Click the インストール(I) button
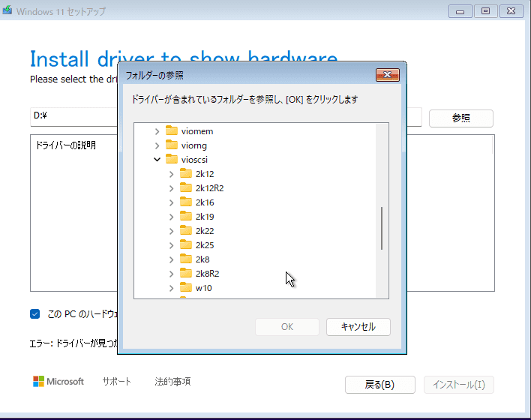The width and height of the screenshot is (531, 420). click(x=459, y=385)
